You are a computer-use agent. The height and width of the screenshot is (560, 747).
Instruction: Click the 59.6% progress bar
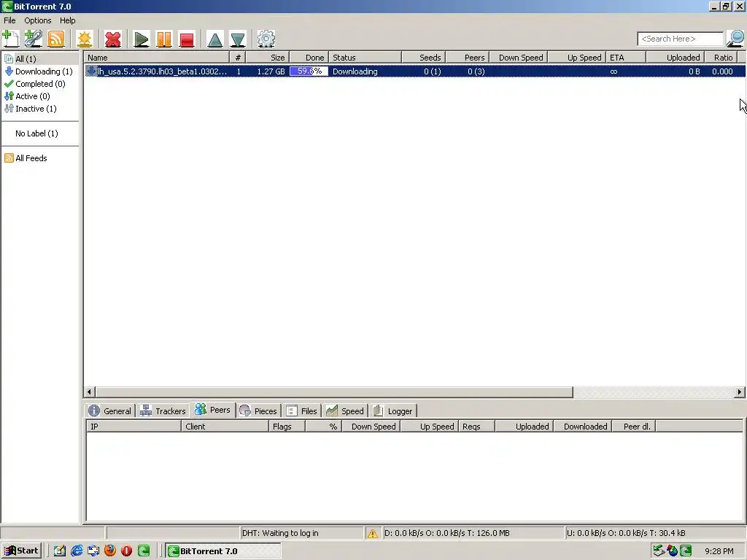tap(309, 71)
